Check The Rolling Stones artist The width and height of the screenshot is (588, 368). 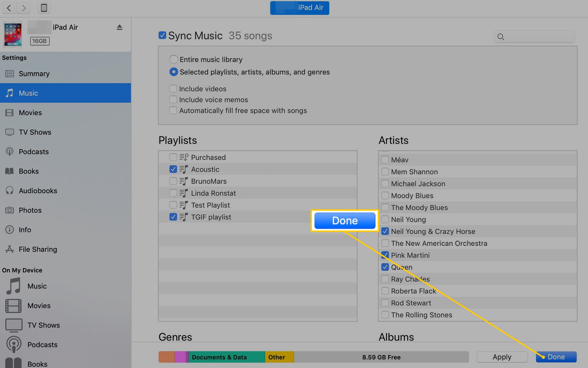click(x=385, y=315)
